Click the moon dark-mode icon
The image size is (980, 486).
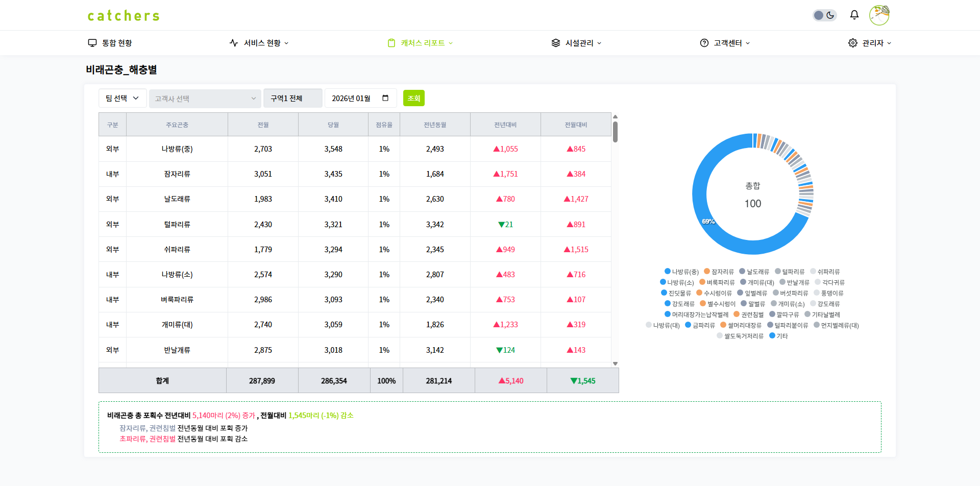click(830, 15)
